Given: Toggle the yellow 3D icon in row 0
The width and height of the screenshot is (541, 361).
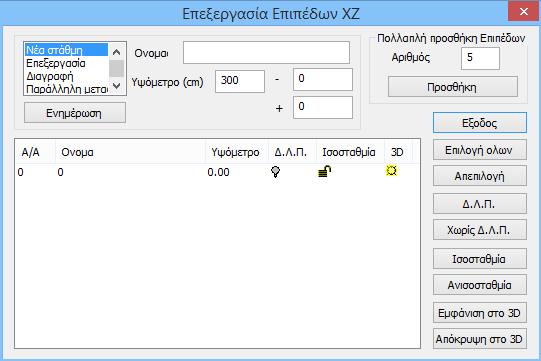Looking at the screenshot, I should click(391, 170).
